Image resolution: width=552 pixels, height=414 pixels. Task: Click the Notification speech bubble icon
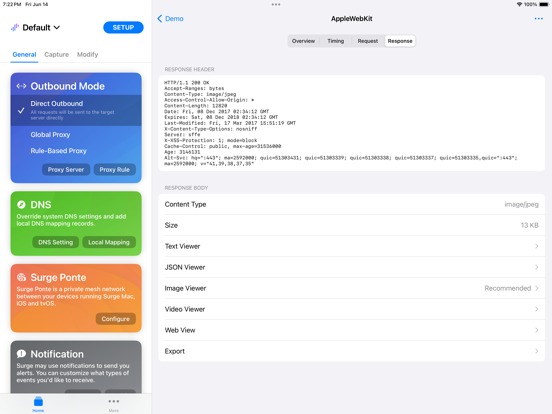click(x=21, y=354)
